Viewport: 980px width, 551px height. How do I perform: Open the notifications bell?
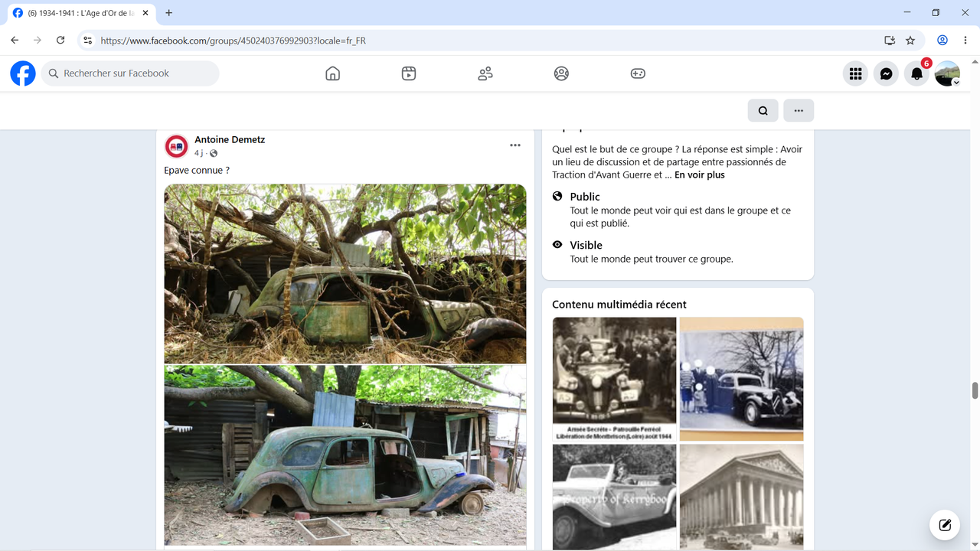click(916, 73)
